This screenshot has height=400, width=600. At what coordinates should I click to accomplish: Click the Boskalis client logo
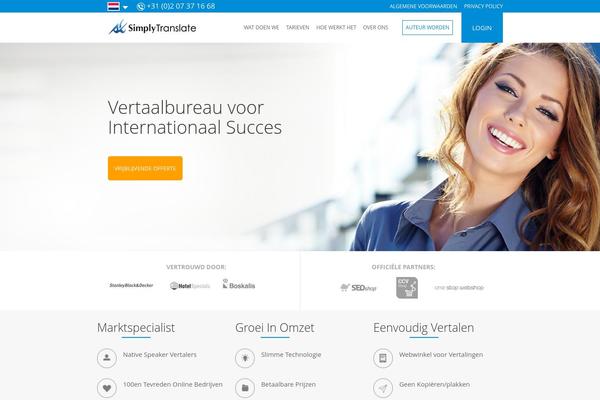pyautogui.click(x=239, y=284)
